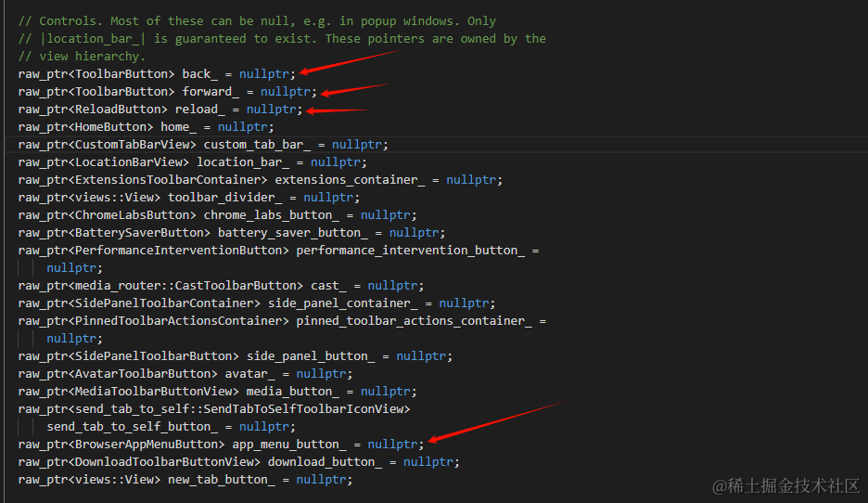
Task: Click 'extensions_container_' identifier
Action: pos(351,180)
